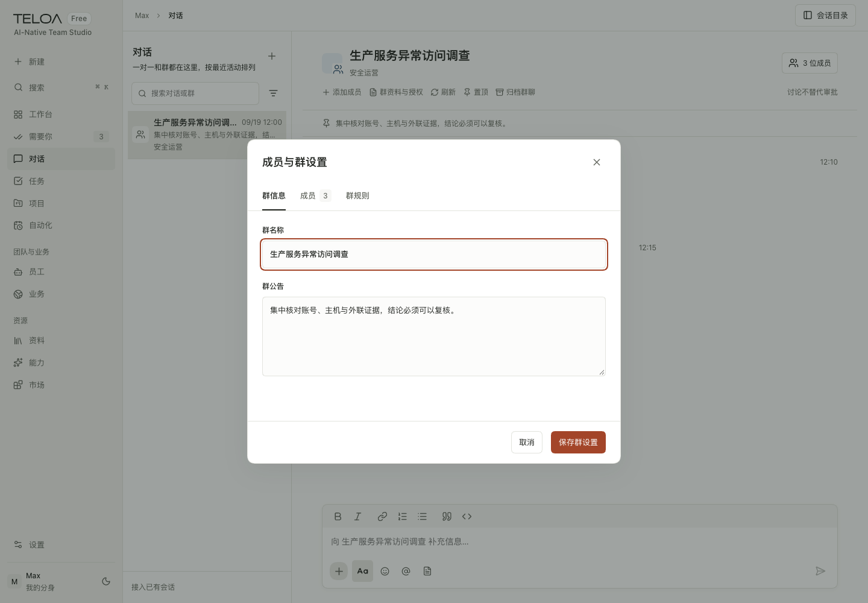
Task: Toggle the Aa text formatting button
Action: pyautogui.click(x=362, y=571)
